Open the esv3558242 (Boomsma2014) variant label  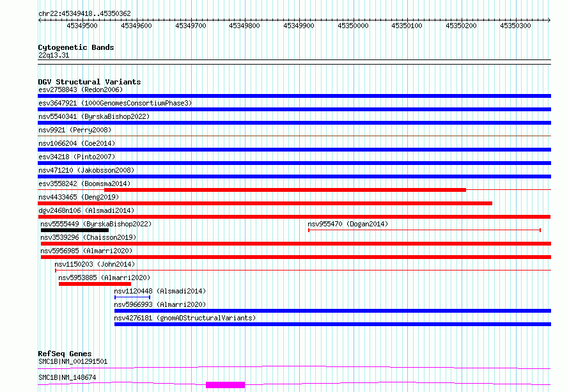coord(84,184)
